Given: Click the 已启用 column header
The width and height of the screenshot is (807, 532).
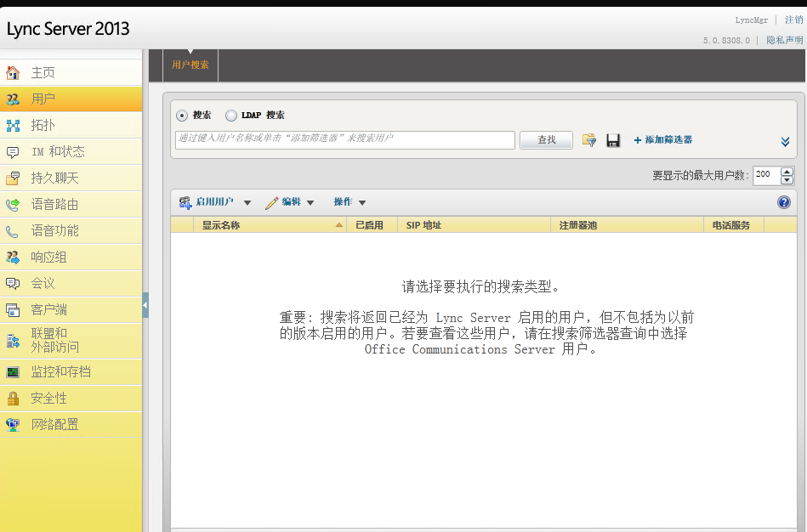Looking at the screenshot, I should tap(372, 225).
